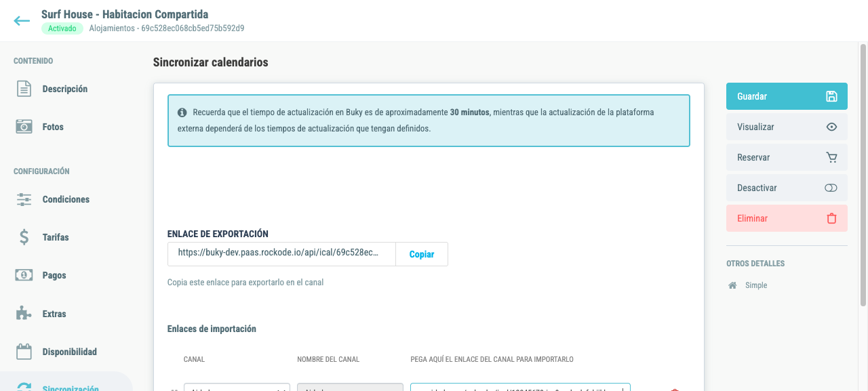Go back using the left arrow

point(22,21)
